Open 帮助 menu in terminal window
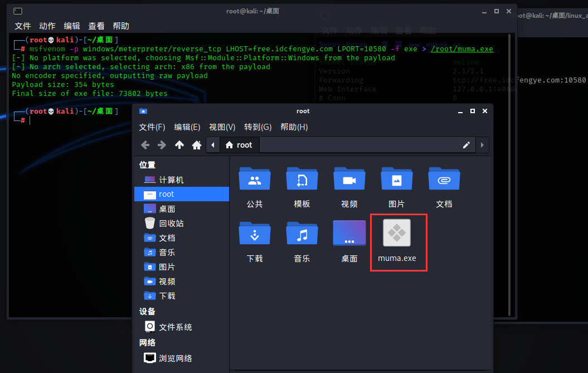The height and width of the screenshot is (373, 588). 121,26
